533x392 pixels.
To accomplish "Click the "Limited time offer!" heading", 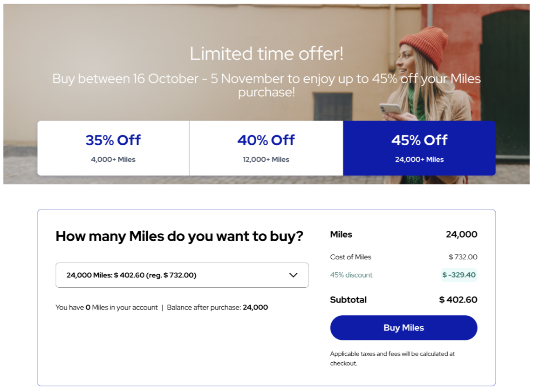I will [266, 54].
